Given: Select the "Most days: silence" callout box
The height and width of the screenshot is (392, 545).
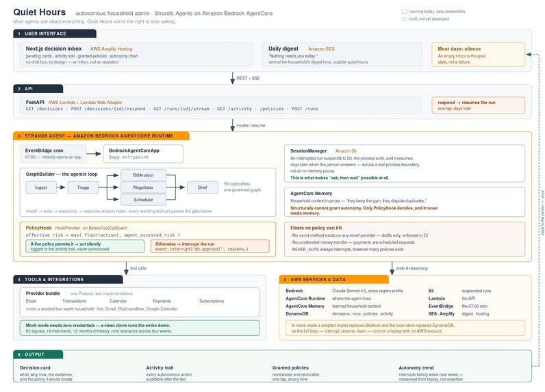Looking at the screenshot, I should [479, 55].
